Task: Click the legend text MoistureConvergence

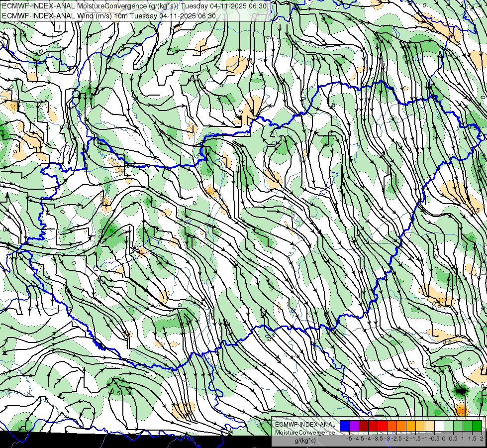Action: (x=305, y=433)
